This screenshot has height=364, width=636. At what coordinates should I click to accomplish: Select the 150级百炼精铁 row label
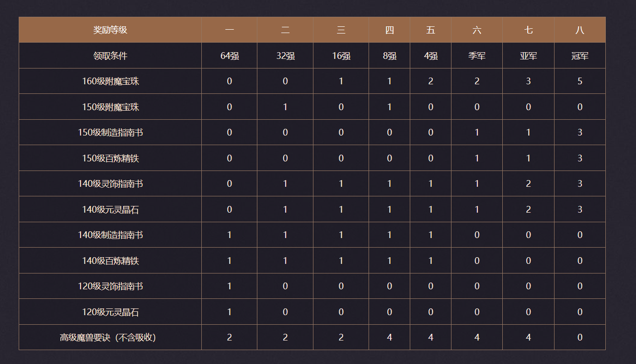(110, 158)
